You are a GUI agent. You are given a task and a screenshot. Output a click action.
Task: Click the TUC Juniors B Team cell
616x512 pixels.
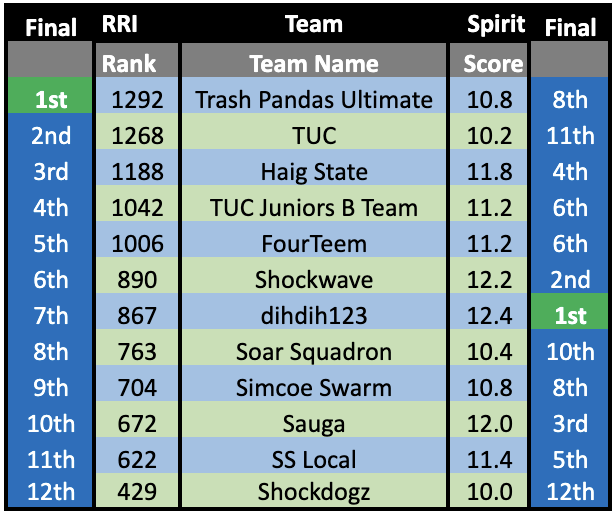tap(314, 208)
